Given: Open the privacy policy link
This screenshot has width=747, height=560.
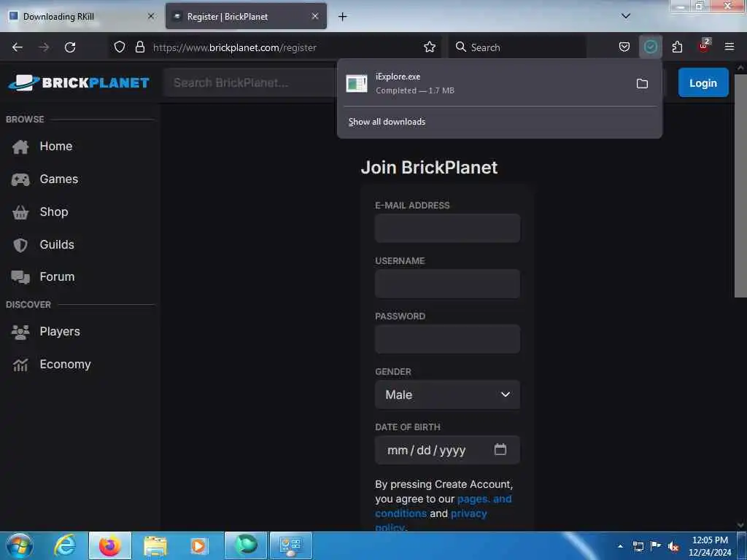Looking at the screenshot, I should pyautogui.click(x=430, y=520).
